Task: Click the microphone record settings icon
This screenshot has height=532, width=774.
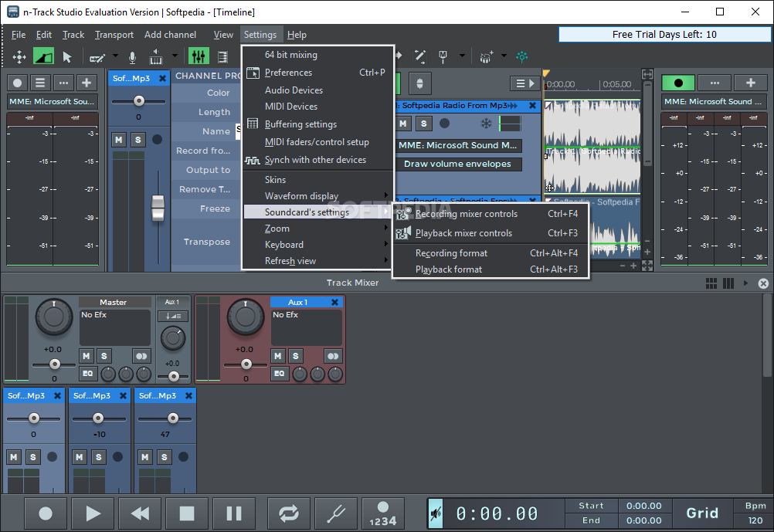Action: (132, 57)
